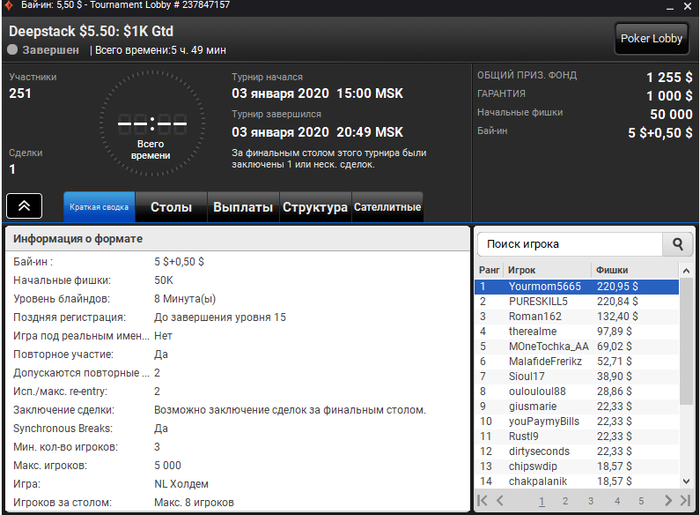This screenshot has height=515, width=700.
Task: Click the Гарантия value 1 000 $
Action: point(669,96)
